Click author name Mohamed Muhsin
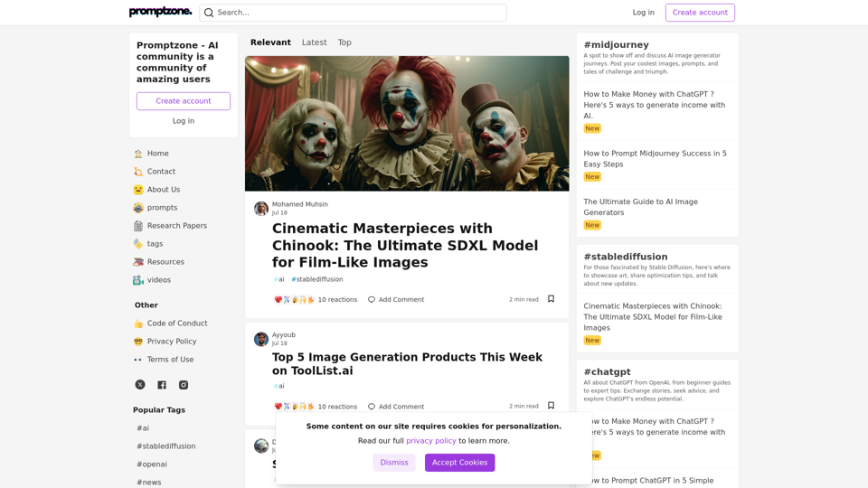Image resolution: width=868 pixels, height=488 pixels. click(299, 204)
